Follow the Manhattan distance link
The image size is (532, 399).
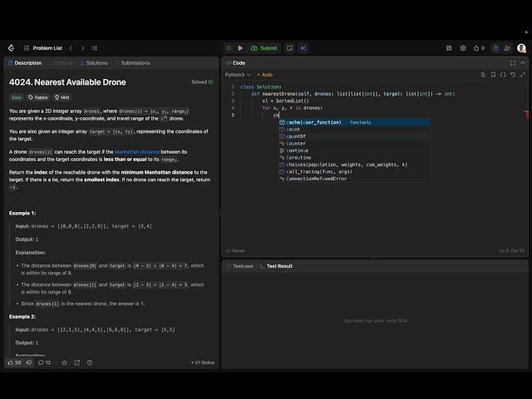tap(136, 151)
